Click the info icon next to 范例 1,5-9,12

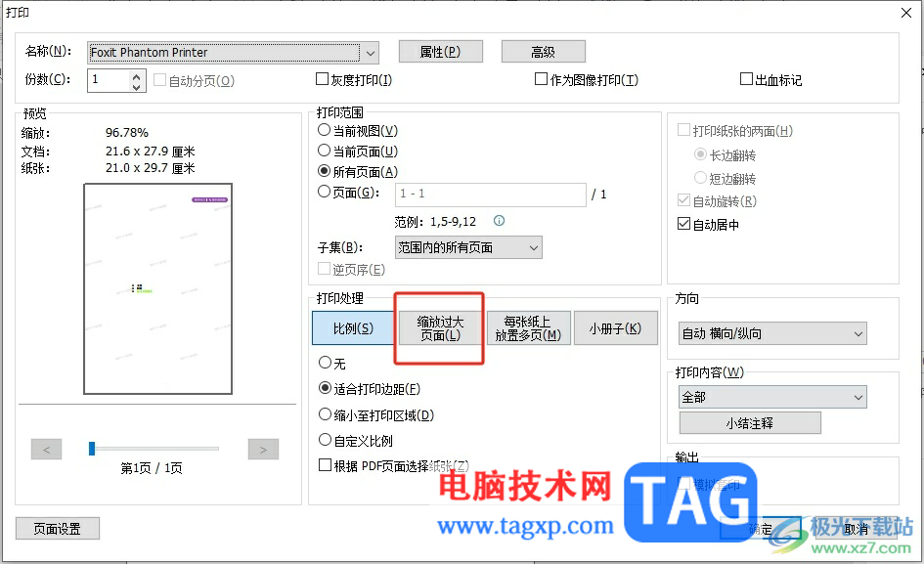tap(499, 221)
